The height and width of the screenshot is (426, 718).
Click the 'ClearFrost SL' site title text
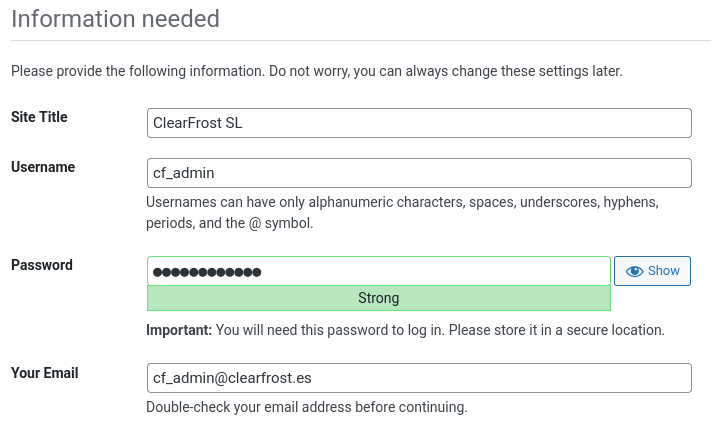point(197,123)
